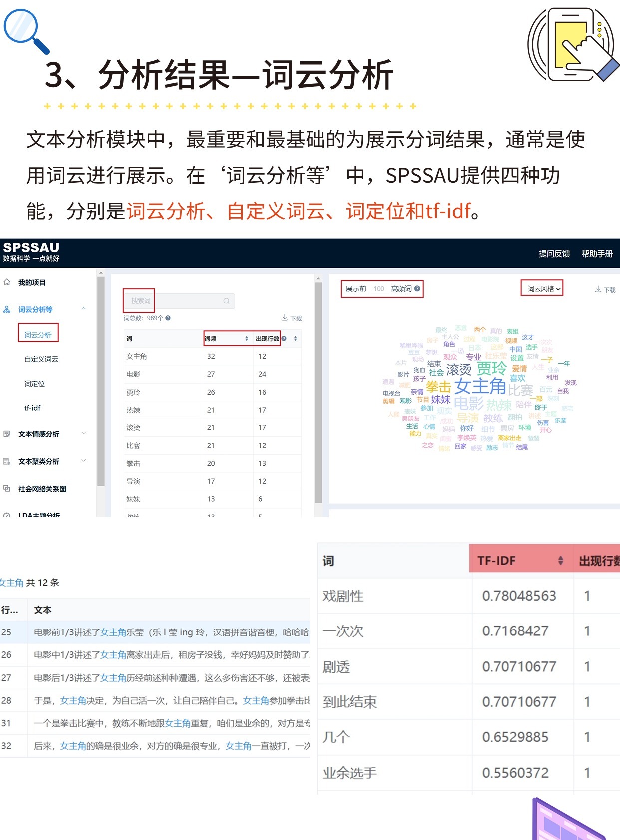Viewport: 620px width, 840px height.
Task: Click the 展示前 number input field
Action: click(379, 288)
